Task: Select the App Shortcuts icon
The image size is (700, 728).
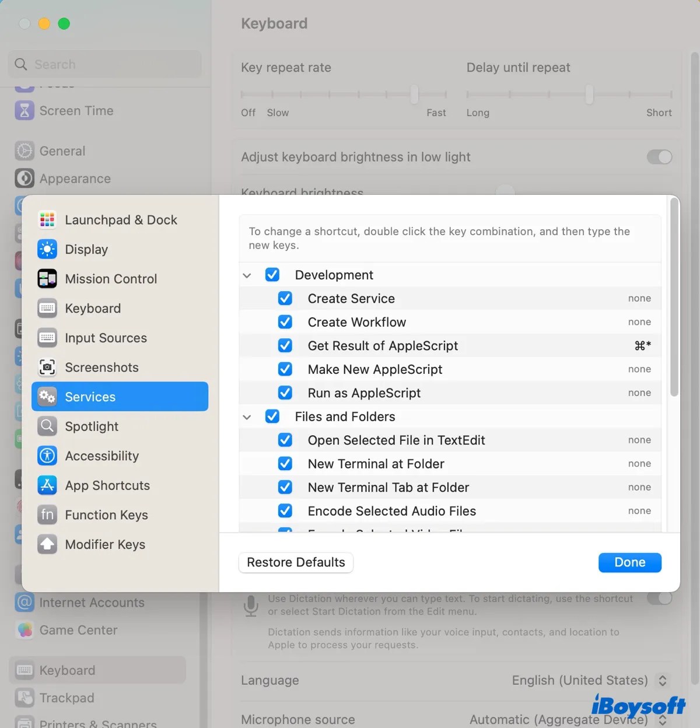Action: tap(47, 485)
